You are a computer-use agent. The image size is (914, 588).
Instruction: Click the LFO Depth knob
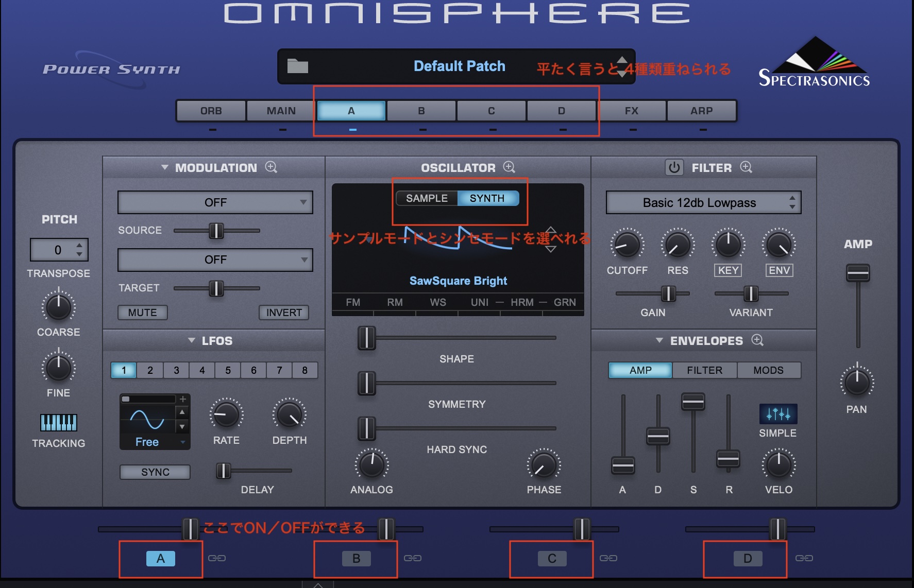pyautogui.click(x=290, y=414)
